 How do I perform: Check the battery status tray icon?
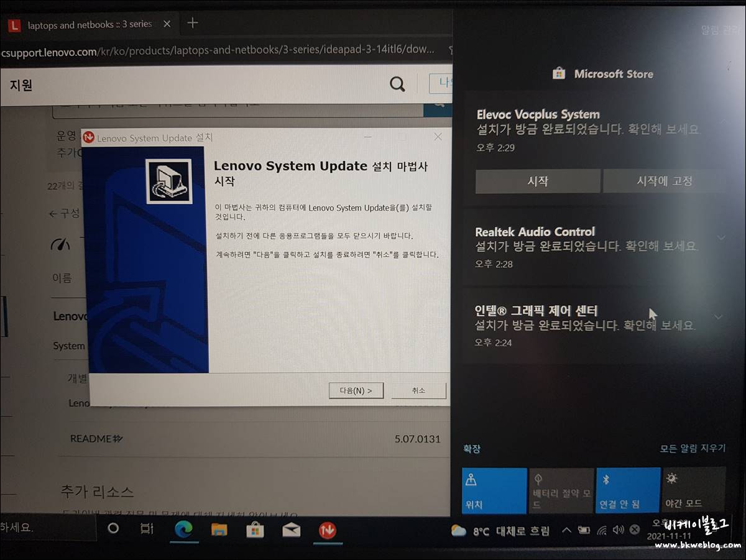[x=584, y=531]
